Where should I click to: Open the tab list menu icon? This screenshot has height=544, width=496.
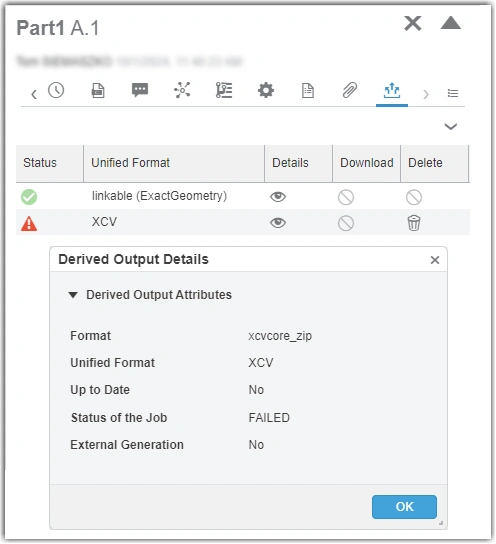click(453, 93)
